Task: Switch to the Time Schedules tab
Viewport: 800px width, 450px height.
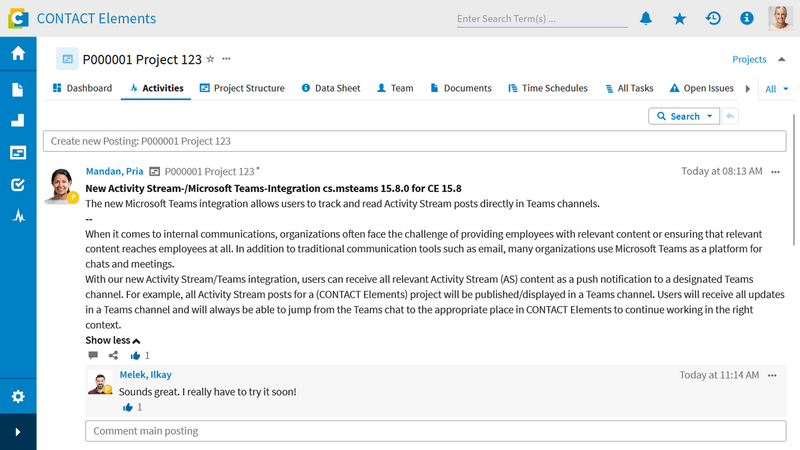Action: click(548, 88)
